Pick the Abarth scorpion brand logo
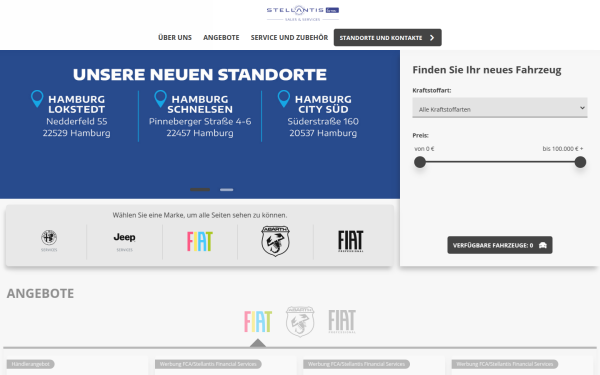 click(276, 241)
